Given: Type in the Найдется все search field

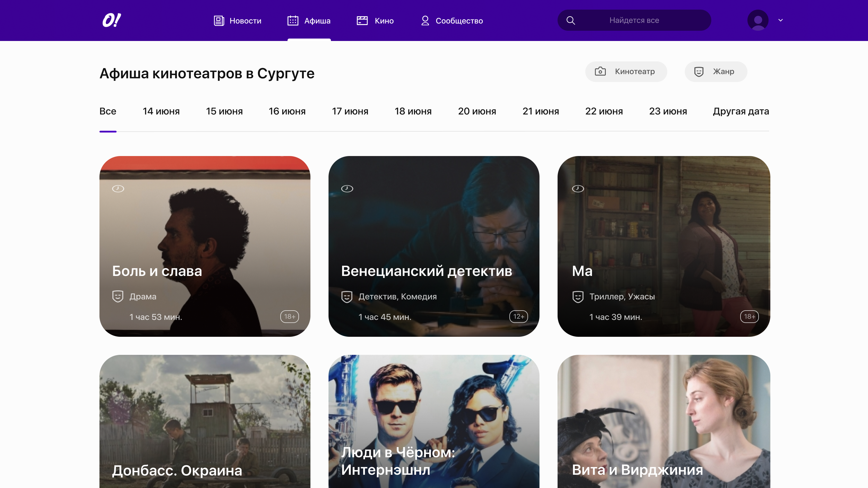Looking at the screenshot, I should [634, 20].
